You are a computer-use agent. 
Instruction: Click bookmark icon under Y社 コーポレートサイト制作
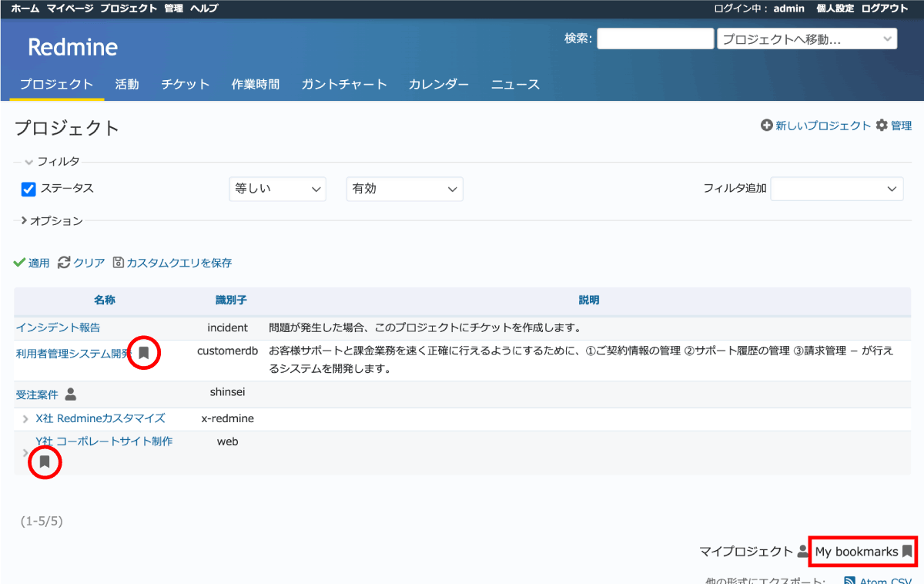click(45, 461)
